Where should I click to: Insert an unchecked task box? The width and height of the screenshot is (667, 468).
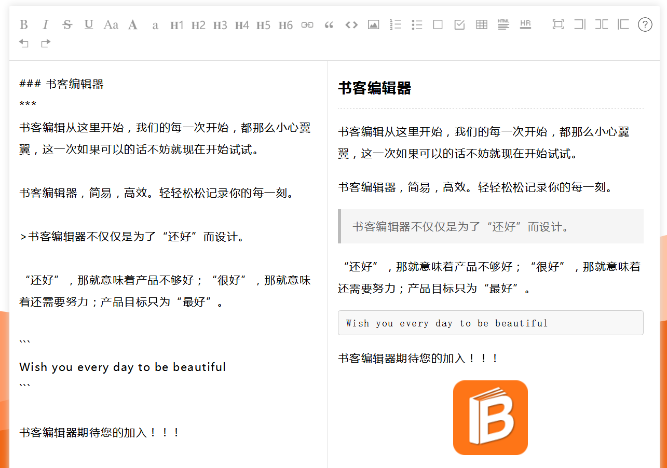point(438,25)
